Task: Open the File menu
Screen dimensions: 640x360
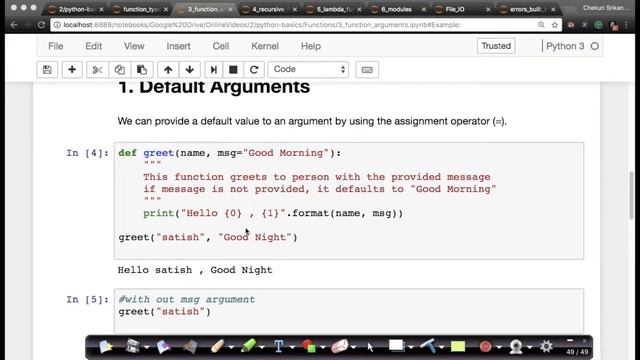Action: tap(56, 46)
